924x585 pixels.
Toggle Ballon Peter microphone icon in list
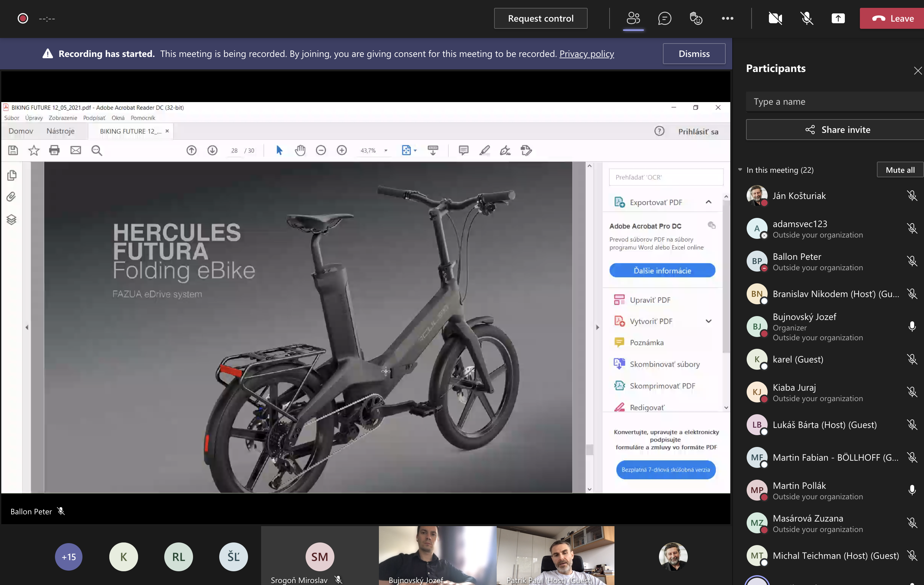coord(912,261)
